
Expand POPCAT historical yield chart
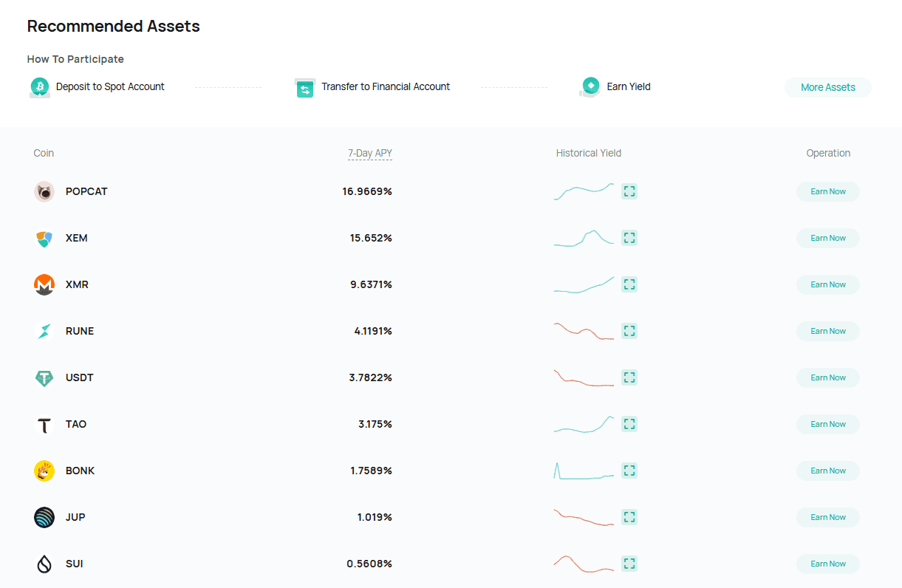(629, 191)
